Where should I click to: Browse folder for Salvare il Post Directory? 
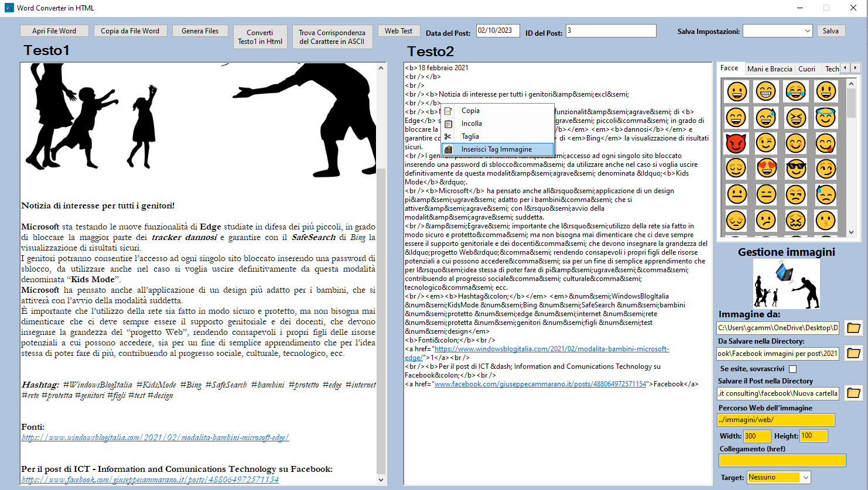tap(853, 393)
